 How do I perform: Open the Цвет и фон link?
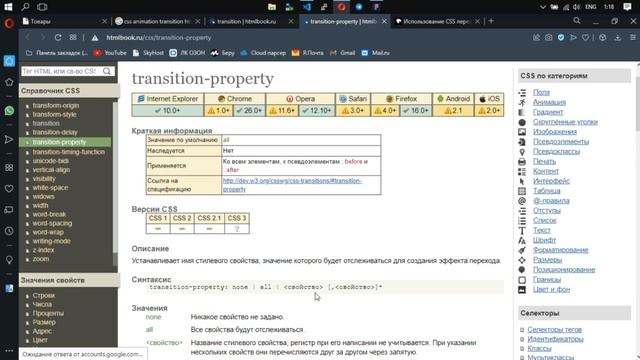click(x=551, y=289)
